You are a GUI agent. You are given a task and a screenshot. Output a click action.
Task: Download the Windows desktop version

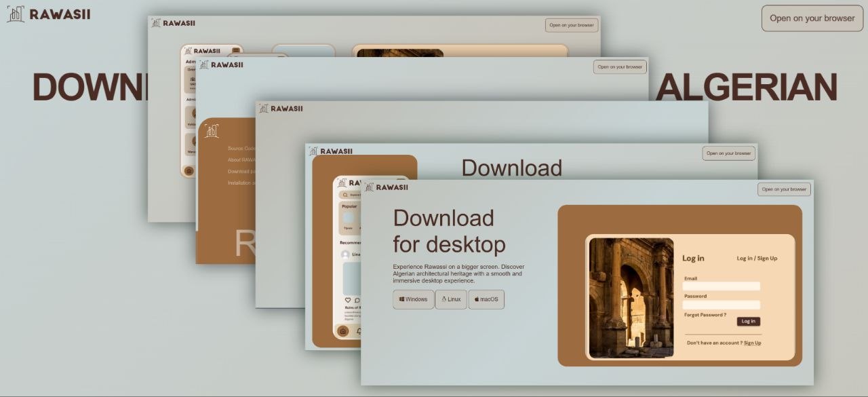tap(414, 299)
